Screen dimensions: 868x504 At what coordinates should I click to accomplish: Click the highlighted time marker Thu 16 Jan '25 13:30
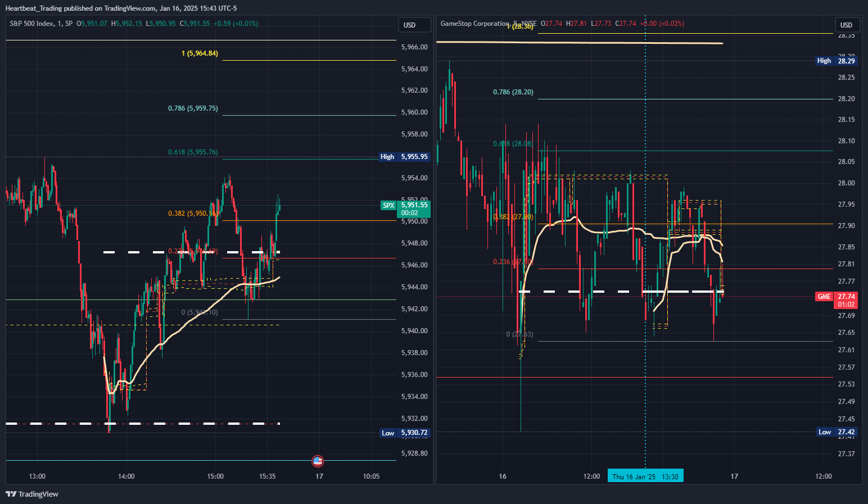point(645,476)
